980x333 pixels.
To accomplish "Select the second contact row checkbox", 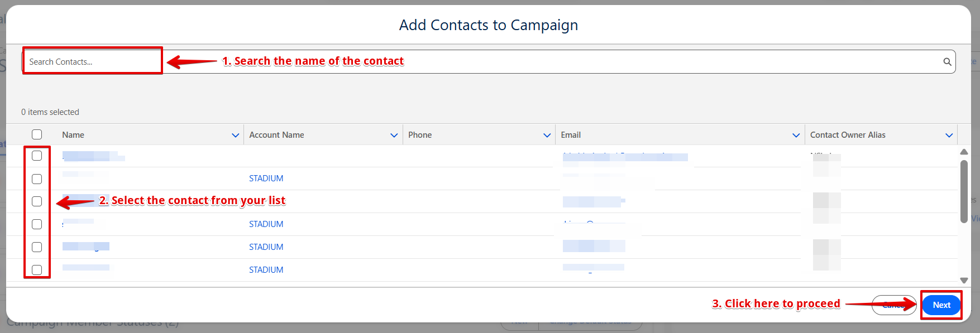I will [37, 179].
